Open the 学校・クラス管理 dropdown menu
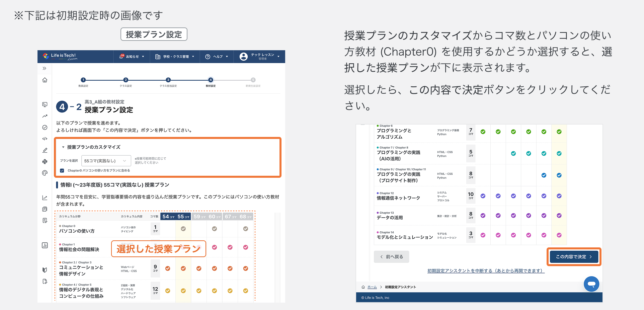This screenshot has height=310, width=644. tap(175, 57)
